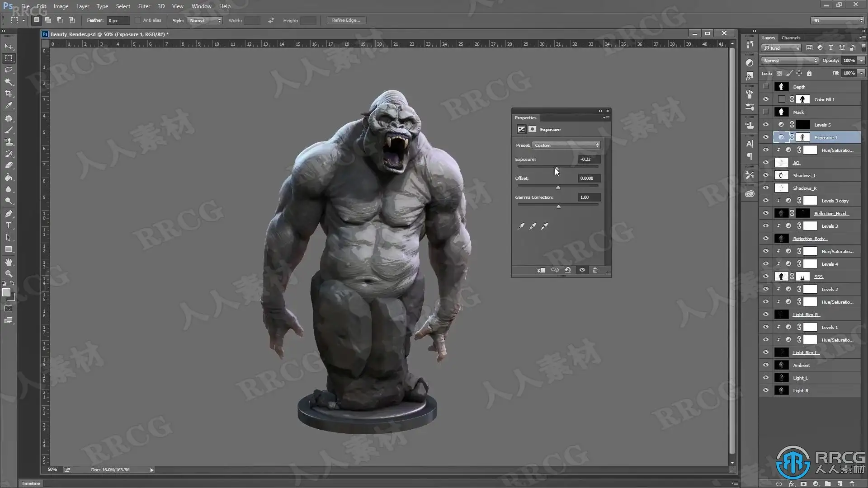This screenshot has width=868, height=488.
Task: Select the Horizontal Type tool
Action: (9, 225)
